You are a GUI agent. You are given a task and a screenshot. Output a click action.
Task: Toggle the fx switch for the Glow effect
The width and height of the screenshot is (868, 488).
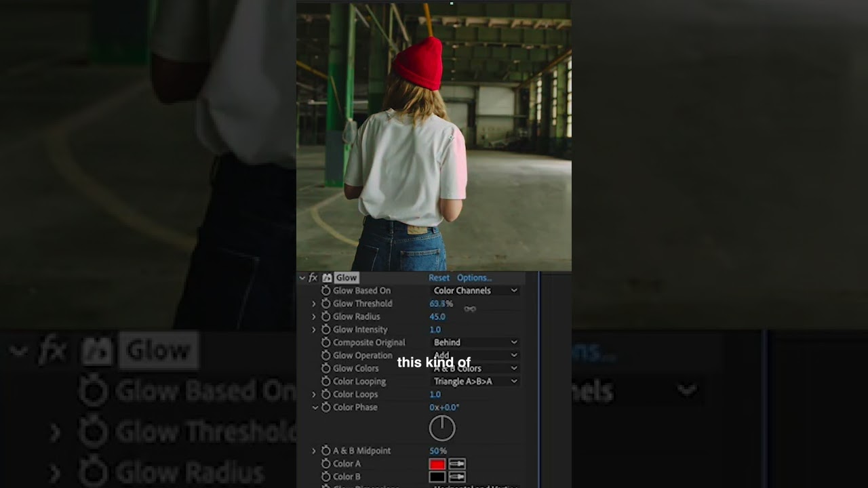(313, 278)
